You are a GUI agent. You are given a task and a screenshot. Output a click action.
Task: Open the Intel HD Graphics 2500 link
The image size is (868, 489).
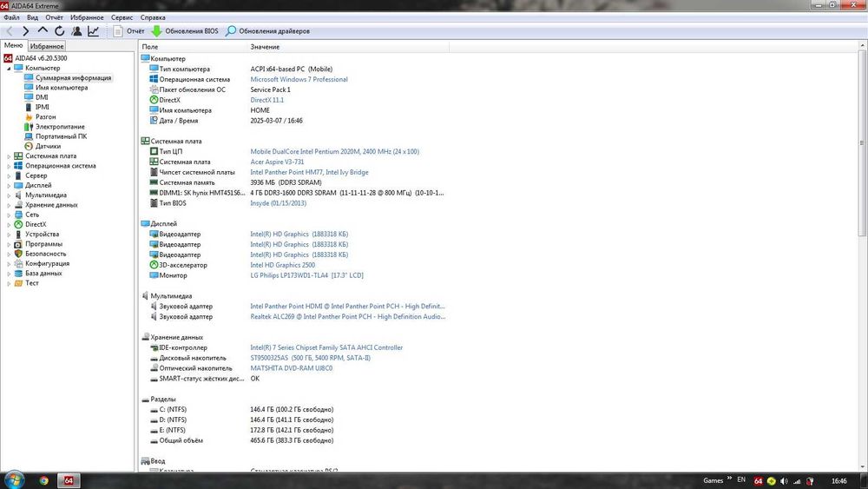tap(282, 265)
